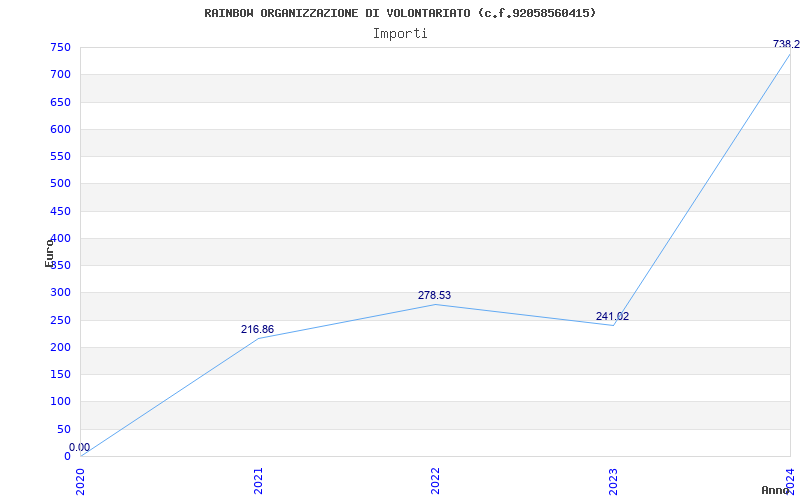
Task: Click the Importi subtitle
Action: pos(400,34)
